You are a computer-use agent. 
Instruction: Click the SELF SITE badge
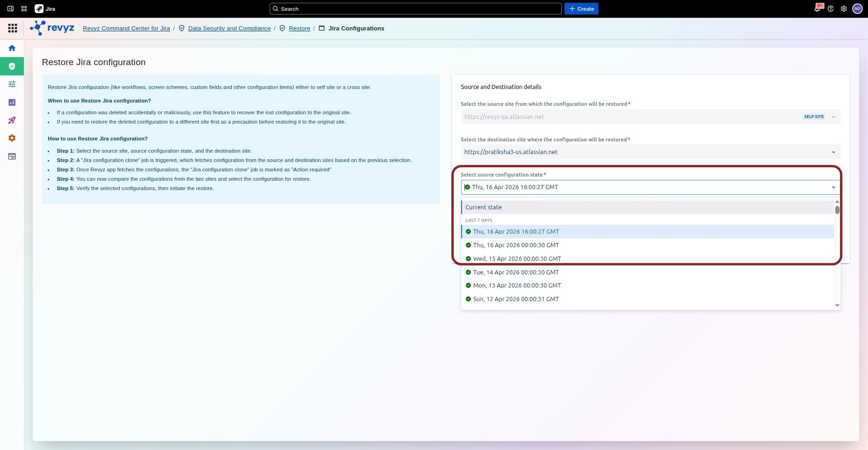[x=814, y=117]
